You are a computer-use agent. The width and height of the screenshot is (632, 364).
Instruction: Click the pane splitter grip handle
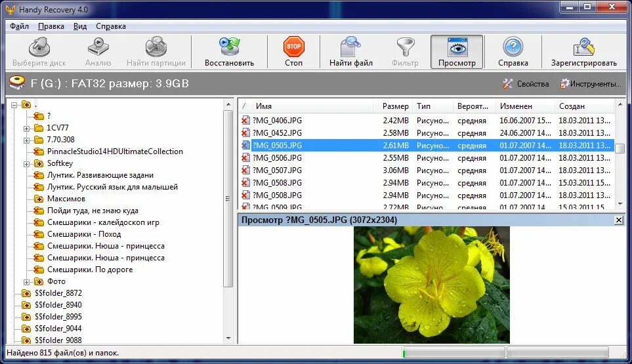(228, 199)
